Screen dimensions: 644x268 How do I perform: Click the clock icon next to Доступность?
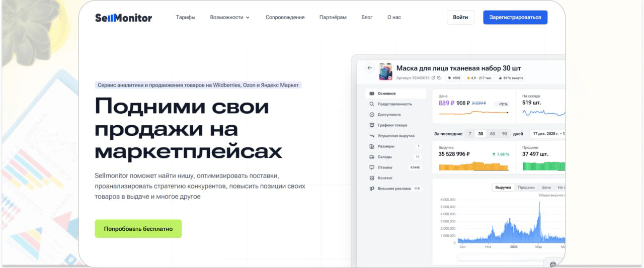tap(372, 115)
